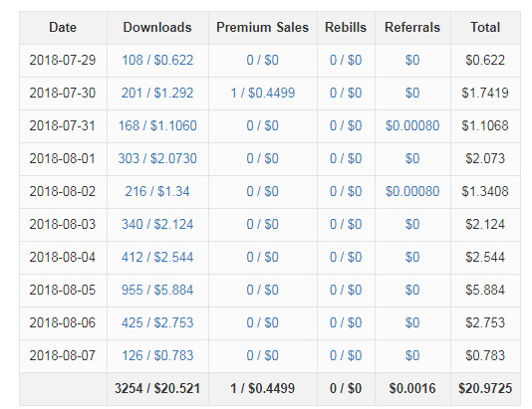Open the 303 / $2.0730 downloads link
This screenshot has height=409, width=532.
tap(157, 158)
